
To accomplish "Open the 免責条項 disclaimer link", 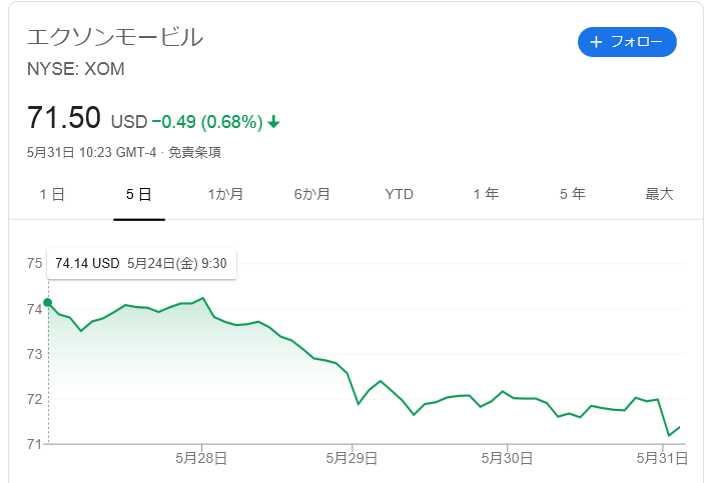I will tap(194, 152).
